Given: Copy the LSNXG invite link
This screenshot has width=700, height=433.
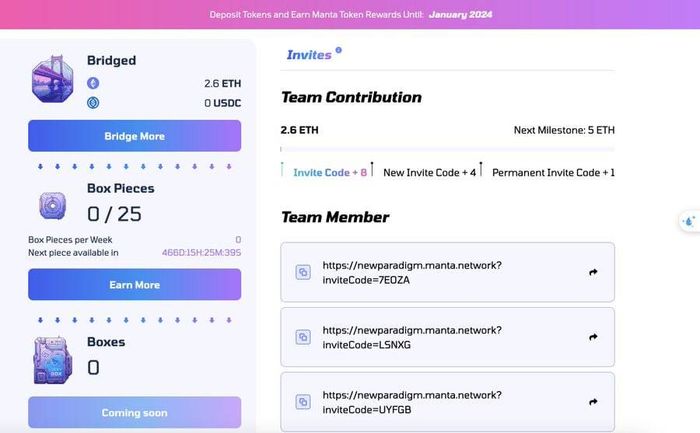Looking at the screenshot, I should (x=303, y=337).
